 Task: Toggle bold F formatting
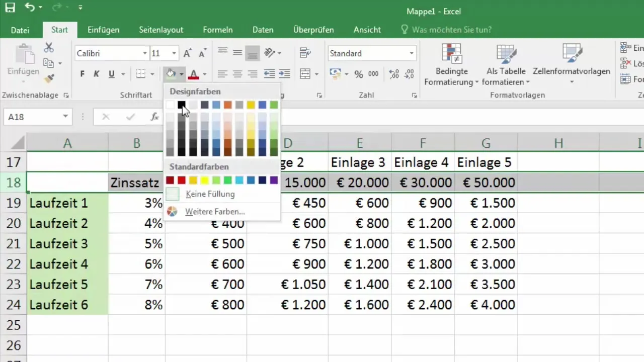coord(82,74)
